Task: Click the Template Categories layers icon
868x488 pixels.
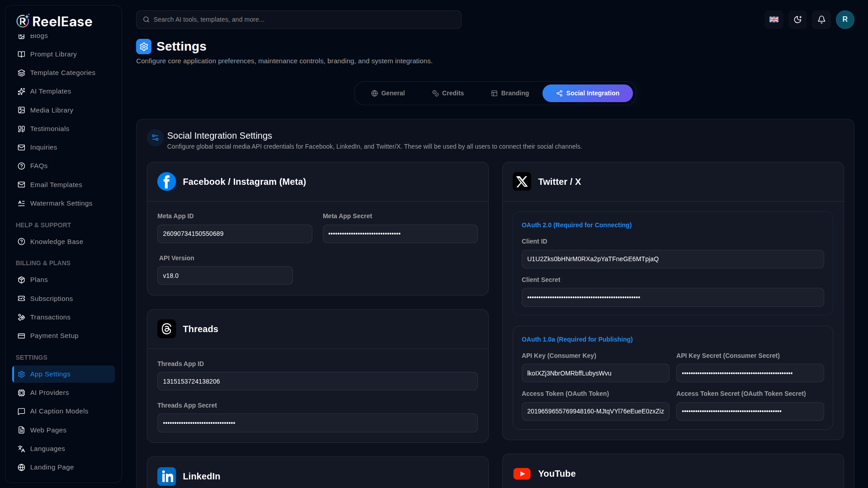Action: tap(21, 73)
